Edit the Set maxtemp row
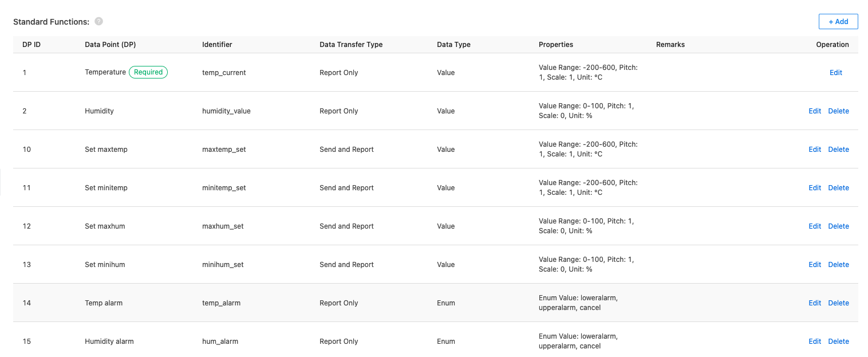 [815, 150]
